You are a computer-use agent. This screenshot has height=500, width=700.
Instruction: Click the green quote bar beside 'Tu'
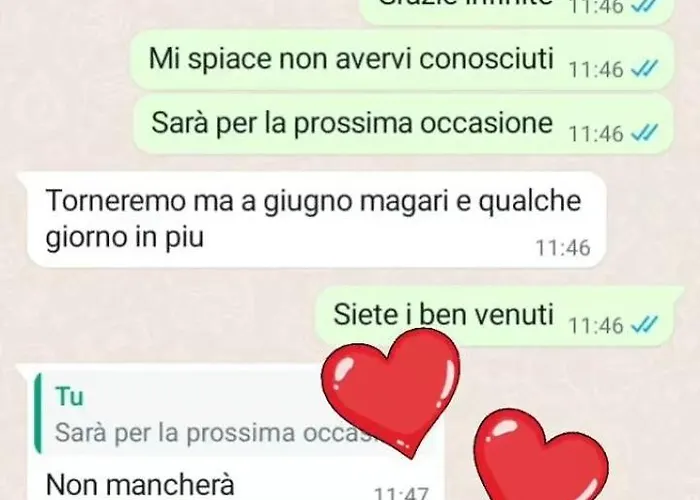(x=38, y=413)
